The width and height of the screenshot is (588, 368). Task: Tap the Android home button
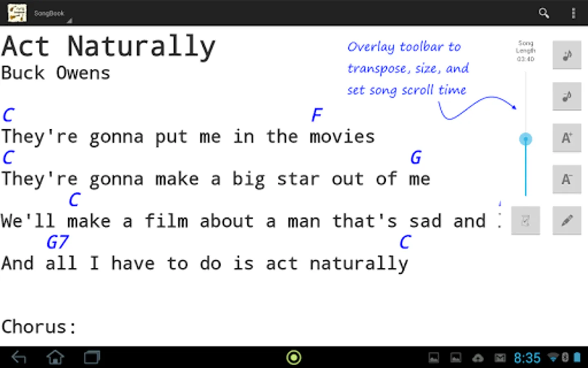tap(55, 357)
